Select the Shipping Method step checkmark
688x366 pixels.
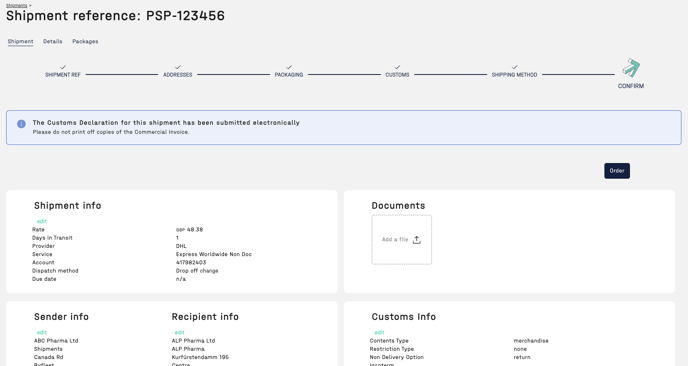[514, 67]
